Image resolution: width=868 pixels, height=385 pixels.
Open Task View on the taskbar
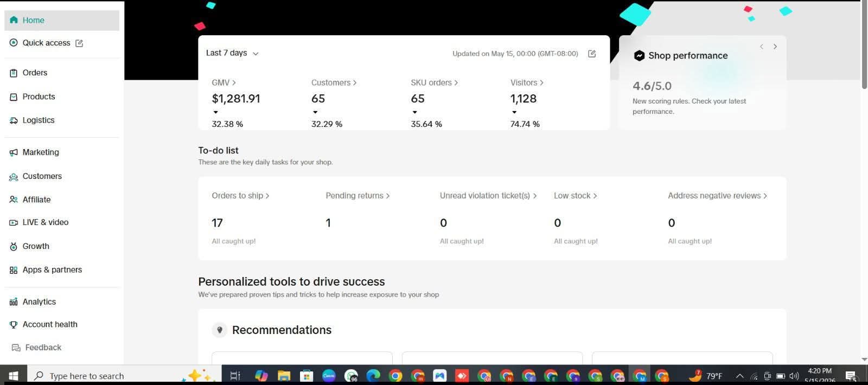235,376
